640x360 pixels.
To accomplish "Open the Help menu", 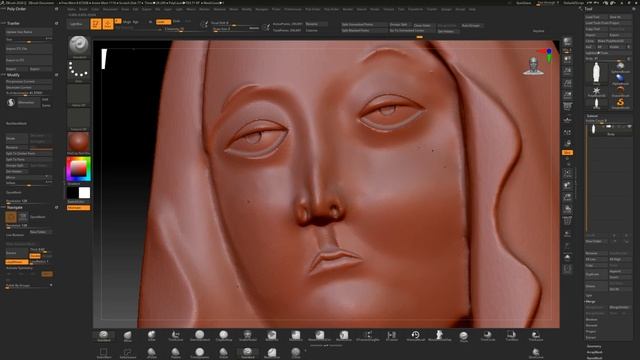I will [472, 9].
